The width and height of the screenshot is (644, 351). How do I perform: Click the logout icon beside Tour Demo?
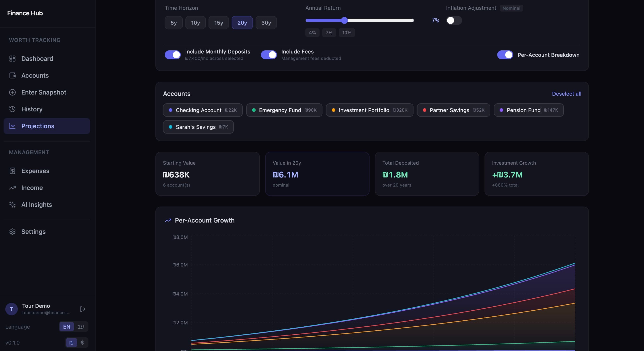(83, 309)
